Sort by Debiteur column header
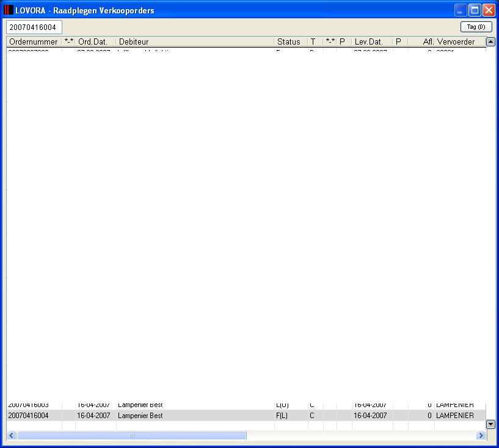 coord(195,42)
